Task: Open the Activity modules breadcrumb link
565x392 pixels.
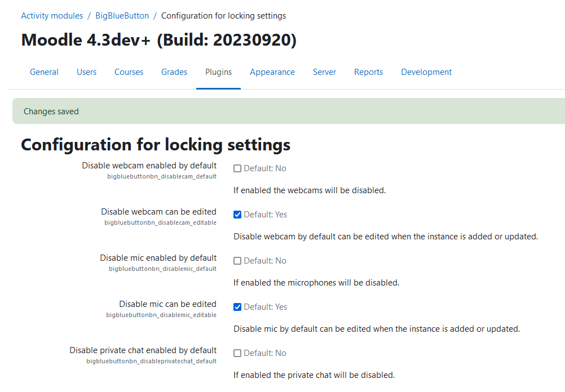Action: click(x=52, y=16)
